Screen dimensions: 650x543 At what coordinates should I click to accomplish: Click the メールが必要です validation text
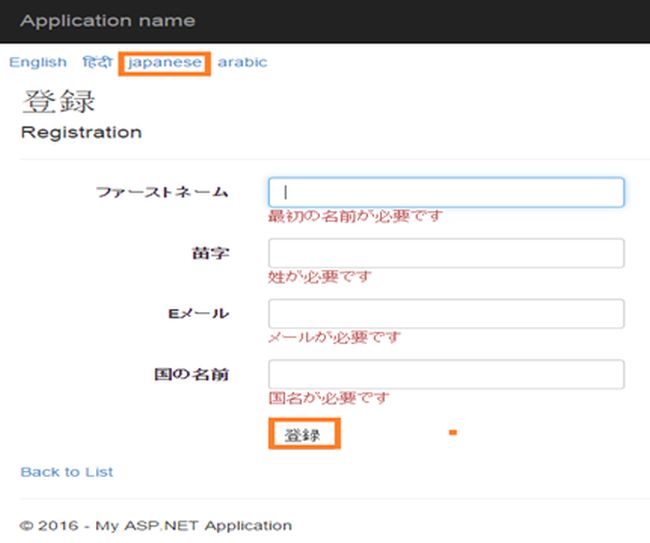click(x=334, y=338)
